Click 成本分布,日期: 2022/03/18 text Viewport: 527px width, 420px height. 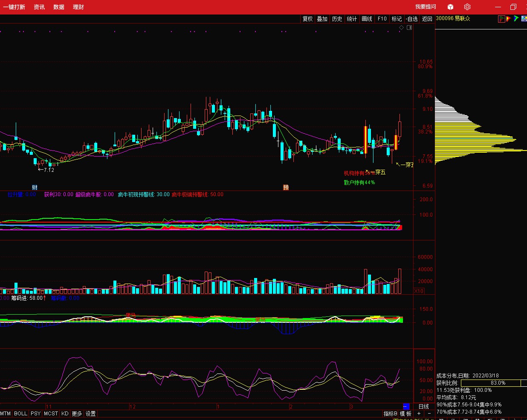click(468, 376)
